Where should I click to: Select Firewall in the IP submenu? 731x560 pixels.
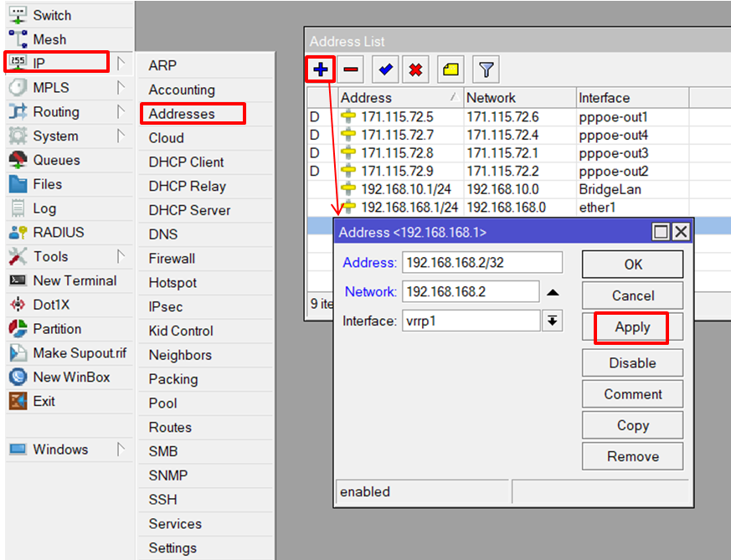coord(172,259)
